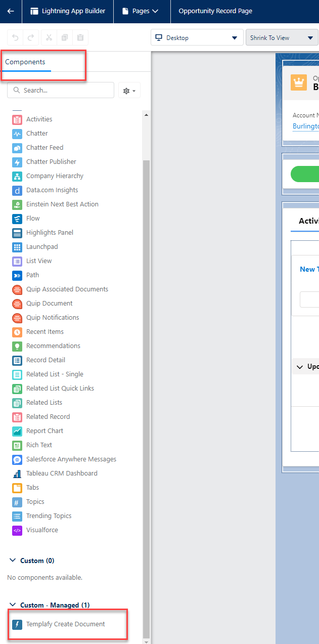
Task: Select the Chatter component icon
Action: [x=17, y=134]
